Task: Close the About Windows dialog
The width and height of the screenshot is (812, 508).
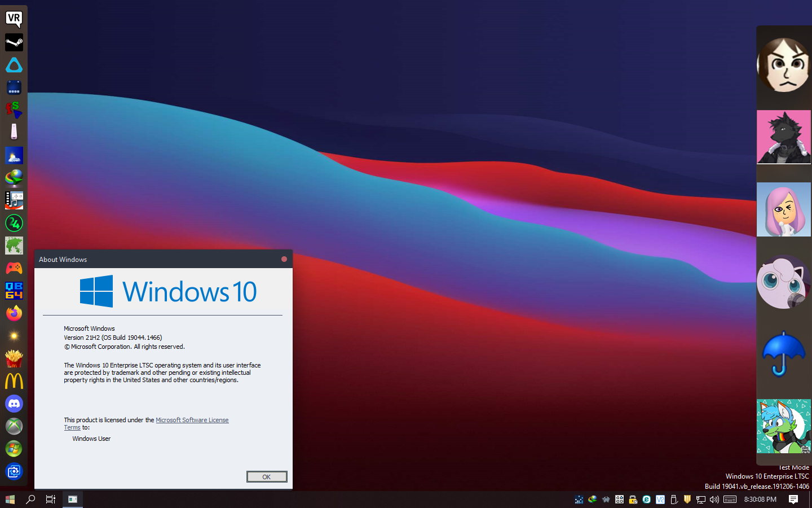Action: (x=284, y=259)
